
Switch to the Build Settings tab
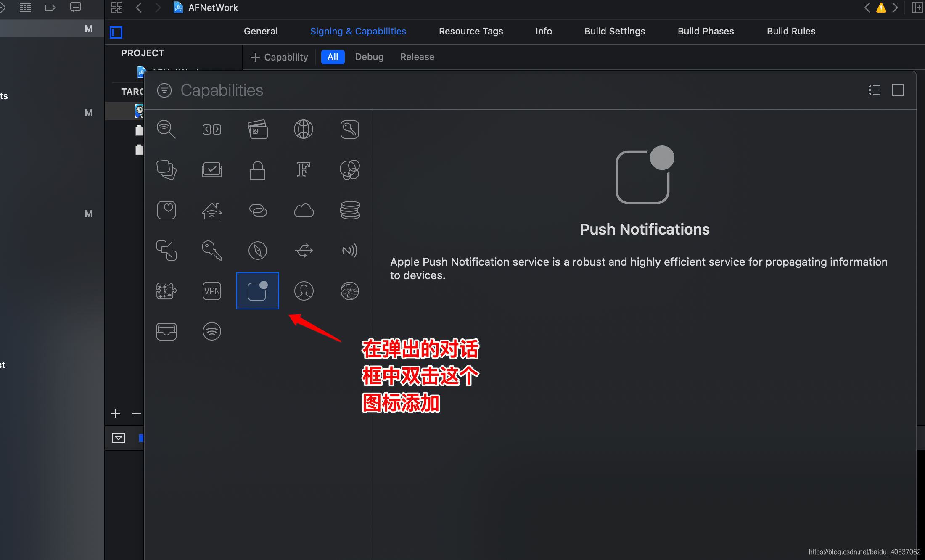[614, 31]
